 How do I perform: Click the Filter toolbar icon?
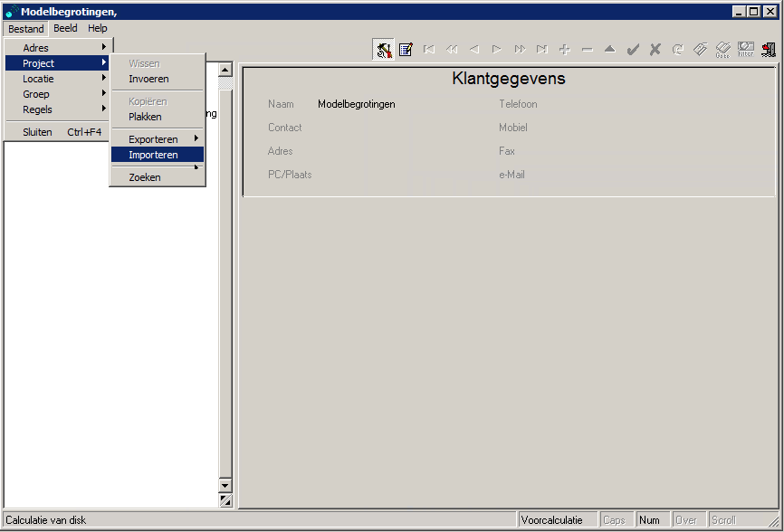745,50
